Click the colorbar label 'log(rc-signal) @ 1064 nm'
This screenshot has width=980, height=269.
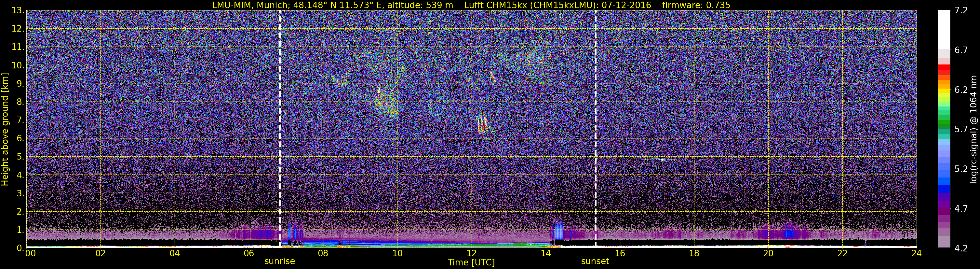pyautogui.click(x=973, y=129)
